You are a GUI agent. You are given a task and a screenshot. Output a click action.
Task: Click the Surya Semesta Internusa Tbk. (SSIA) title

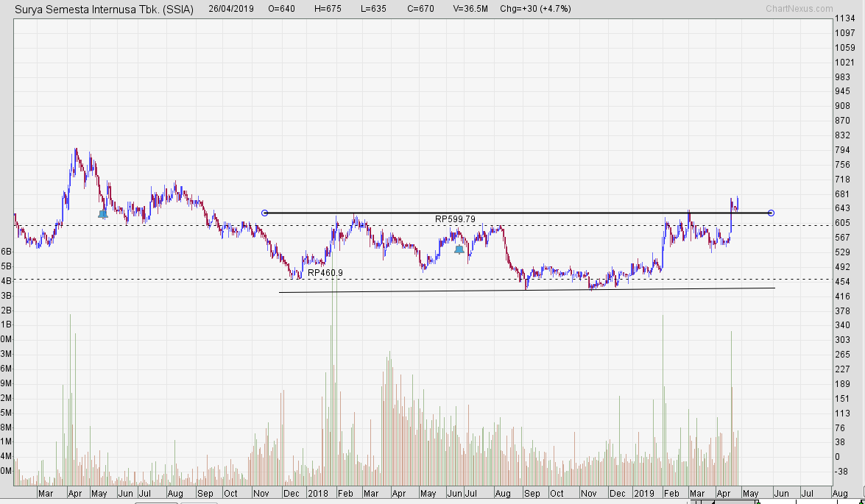(x=104, y=9)
